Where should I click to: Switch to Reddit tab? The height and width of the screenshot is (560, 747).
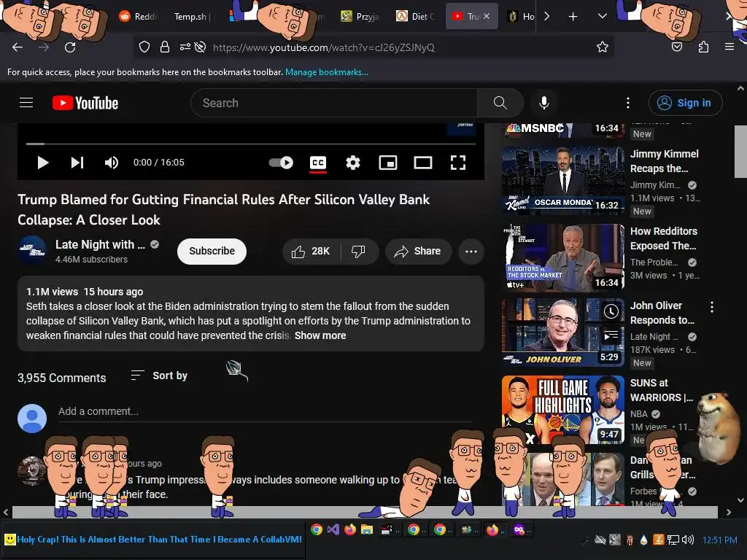[x=139, y=16]
